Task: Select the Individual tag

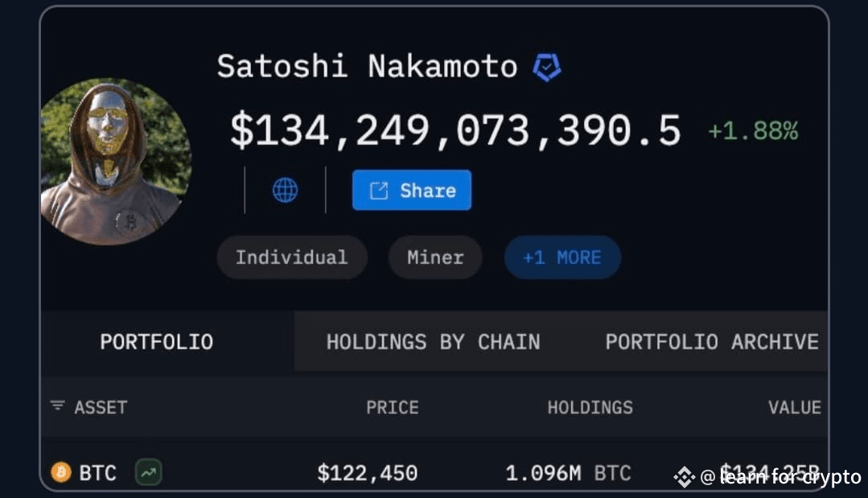Action: pos(291,257)
